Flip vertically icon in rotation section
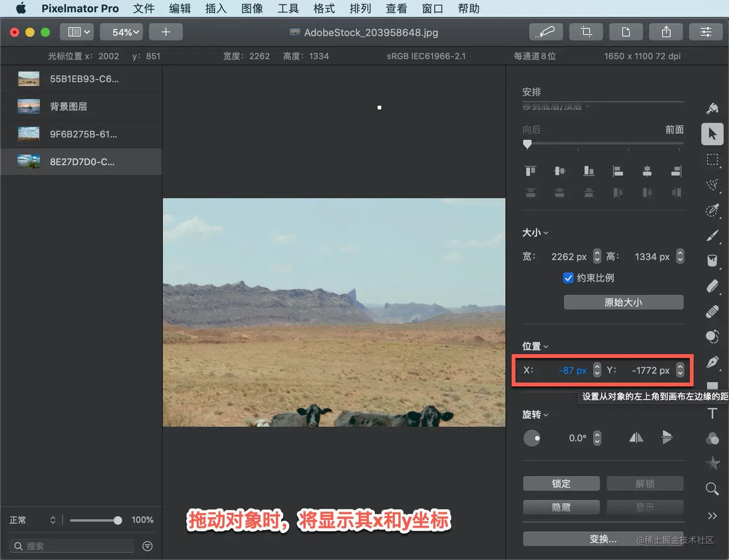This screenshot has width=729, height=560. point(667,437)
